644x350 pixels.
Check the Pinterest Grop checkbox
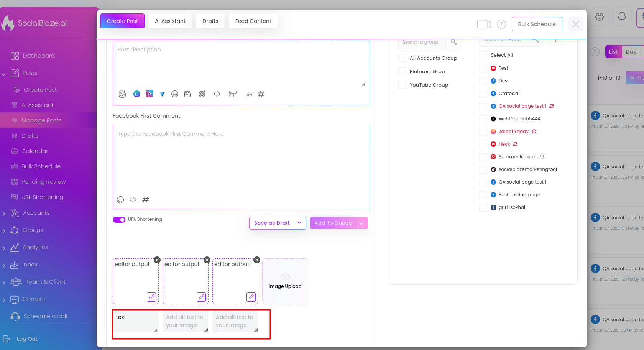[x=402, y=72]
